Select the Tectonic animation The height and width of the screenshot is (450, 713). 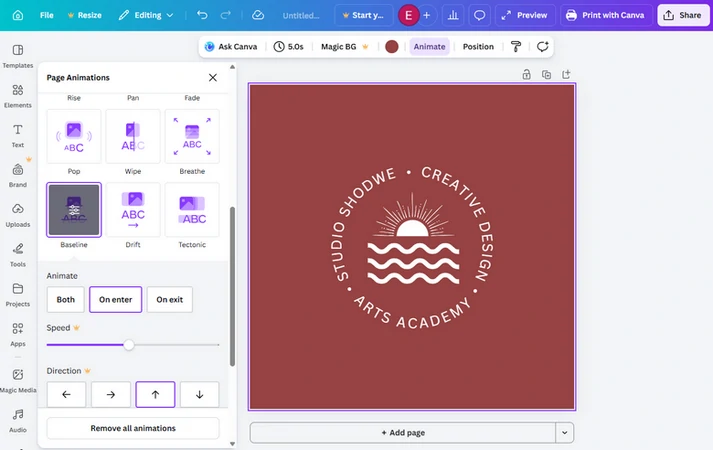pyautogui.click(x=192, y=210)
